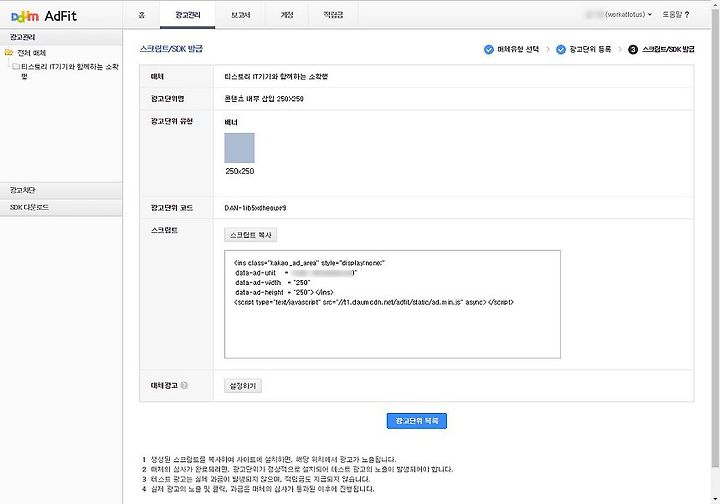The width and height of the screenshot is (720, 504).
Task: Switch to the 계정 tab
Action: [x=287, y=15]
